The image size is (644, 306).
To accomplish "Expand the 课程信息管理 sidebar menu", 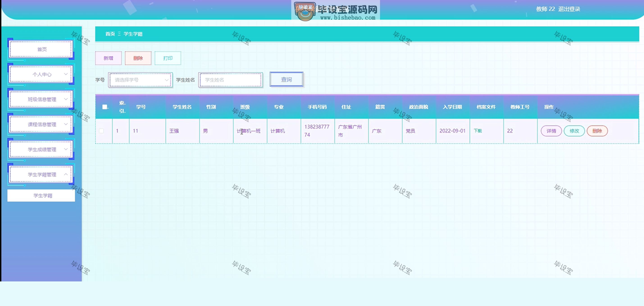I will 41,124.
